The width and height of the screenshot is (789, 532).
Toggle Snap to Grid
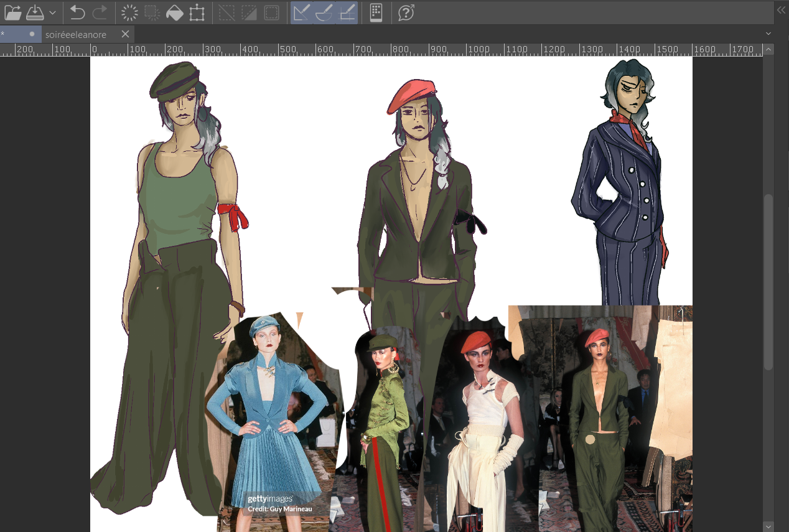(x=347, y=12)
